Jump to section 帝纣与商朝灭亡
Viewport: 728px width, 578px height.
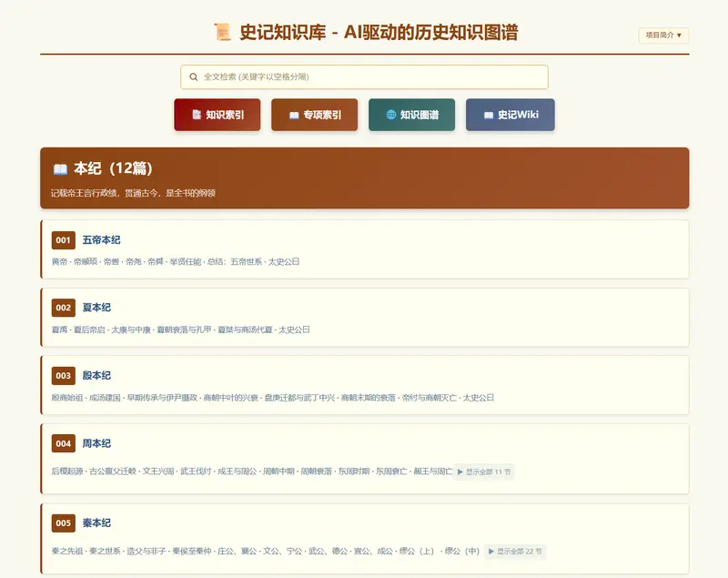[x=429, y=398]
